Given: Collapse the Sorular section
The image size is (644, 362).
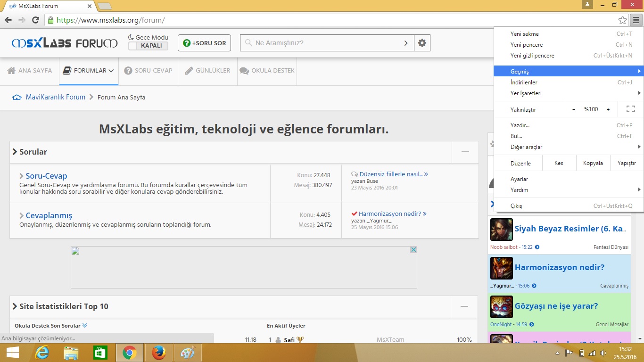Looking at the screenshot, I should coord(465,152).
